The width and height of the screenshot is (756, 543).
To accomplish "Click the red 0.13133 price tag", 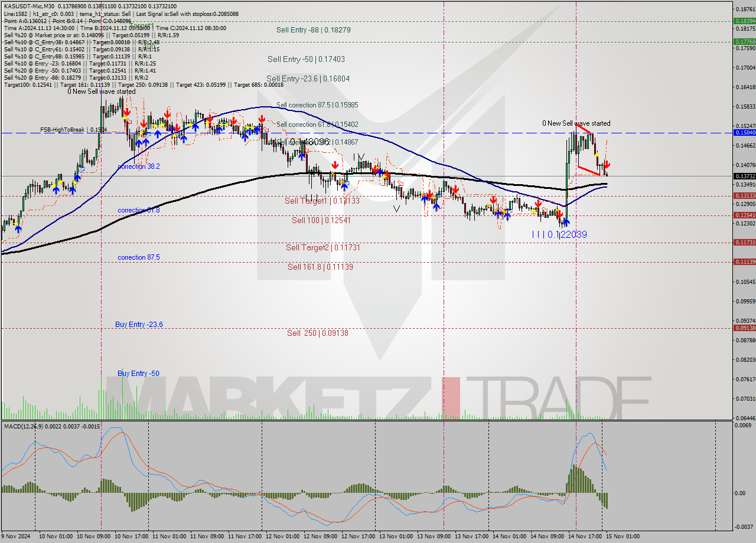I will [x=744, y=195].
